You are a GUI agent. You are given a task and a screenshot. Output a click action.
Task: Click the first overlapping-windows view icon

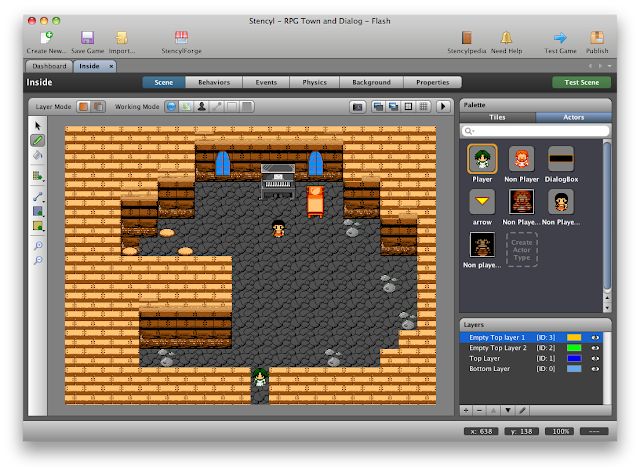coord(378,107)
